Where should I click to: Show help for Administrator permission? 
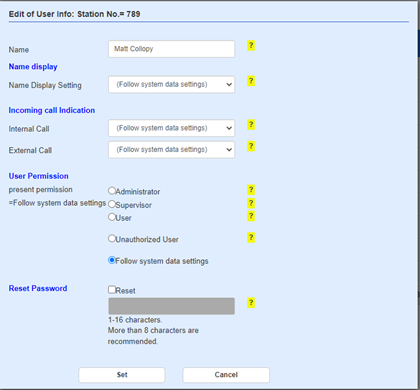(251, 190)
